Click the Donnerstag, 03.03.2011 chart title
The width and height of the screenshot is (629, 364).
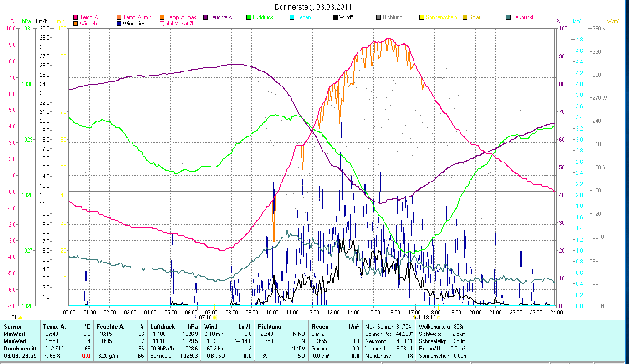point(313,7)
